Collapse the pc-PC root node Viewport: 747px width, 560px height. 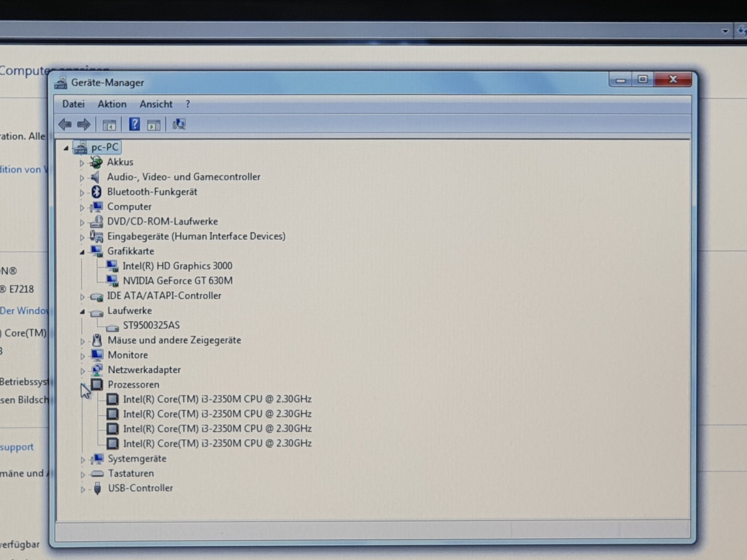(x=66, y=148)
